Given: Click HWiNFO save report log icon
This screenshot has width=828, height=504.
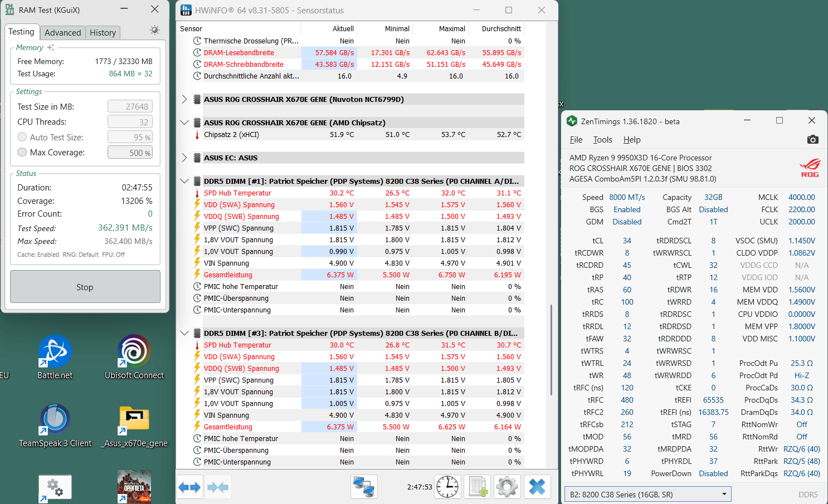Looking at the screenshot, I should coord(478,487).
